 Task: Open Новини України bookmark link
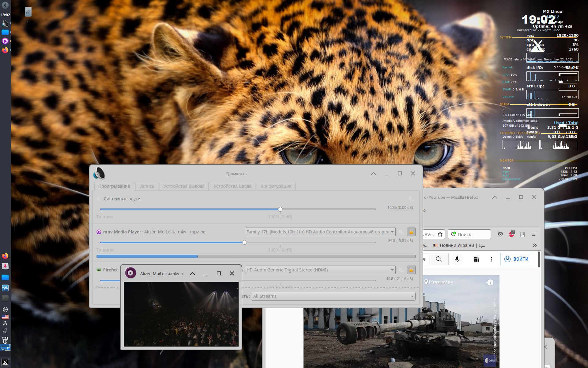coord(459,245)
